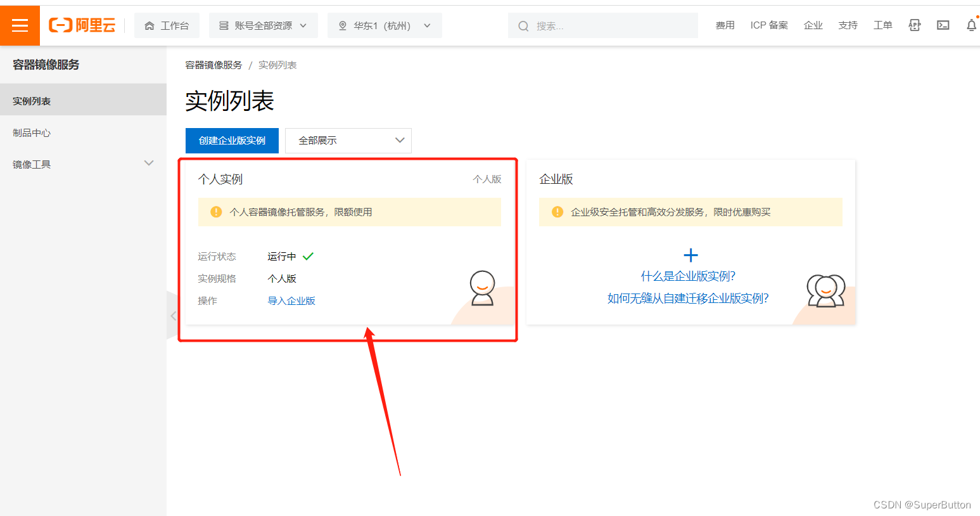980x516 pixels.
Task: Collapse the sidebar using the arrow handle
Action: click(173, 315)
